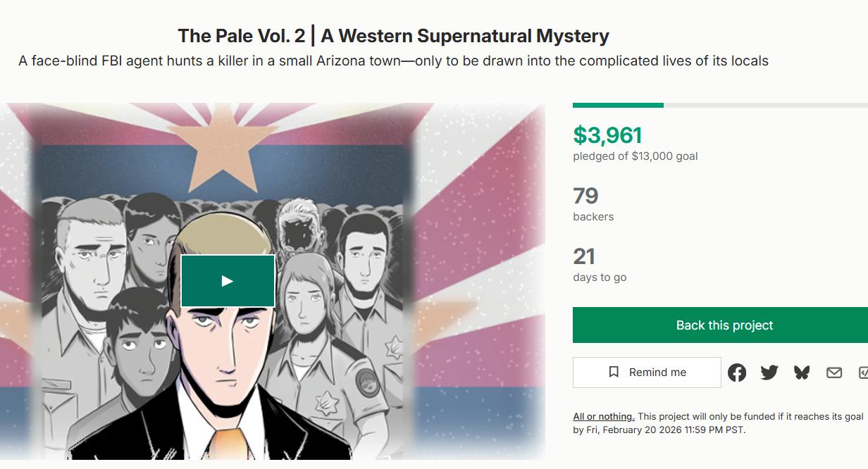This screenshot has width=868, height=469.
Task: Click The Pale Vol. 2 project title
Action: point(393,36)
